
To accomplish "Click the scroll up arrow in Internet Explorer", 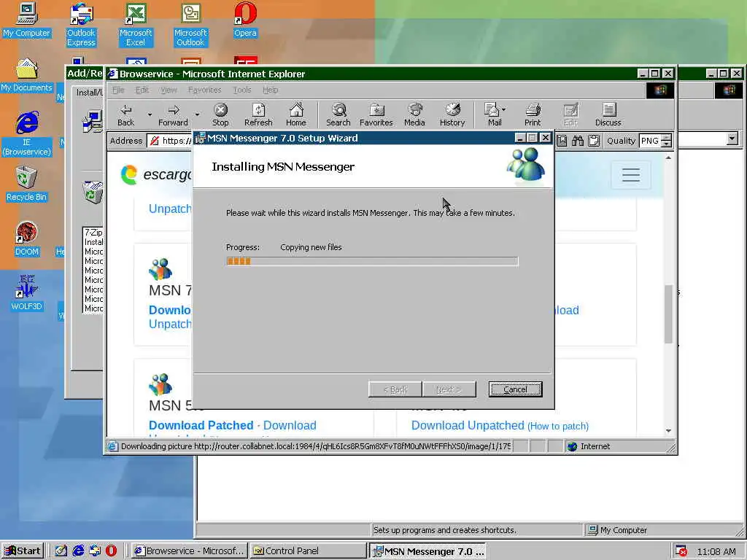I will (668, 157).
